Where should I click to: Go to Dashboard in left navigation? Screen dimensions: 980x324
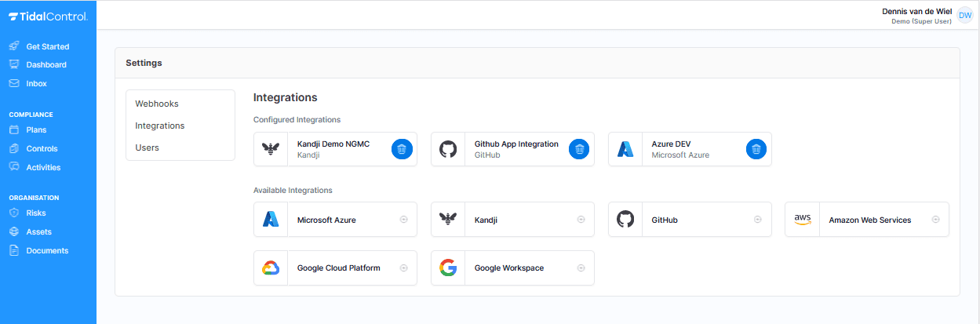(48, 65)
